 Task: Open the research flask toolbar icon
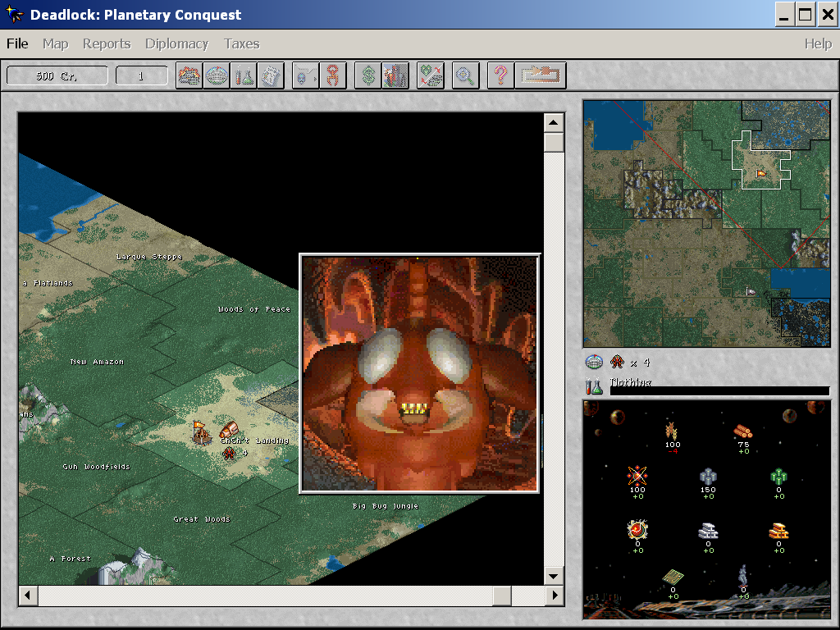(x=243, y=75)
